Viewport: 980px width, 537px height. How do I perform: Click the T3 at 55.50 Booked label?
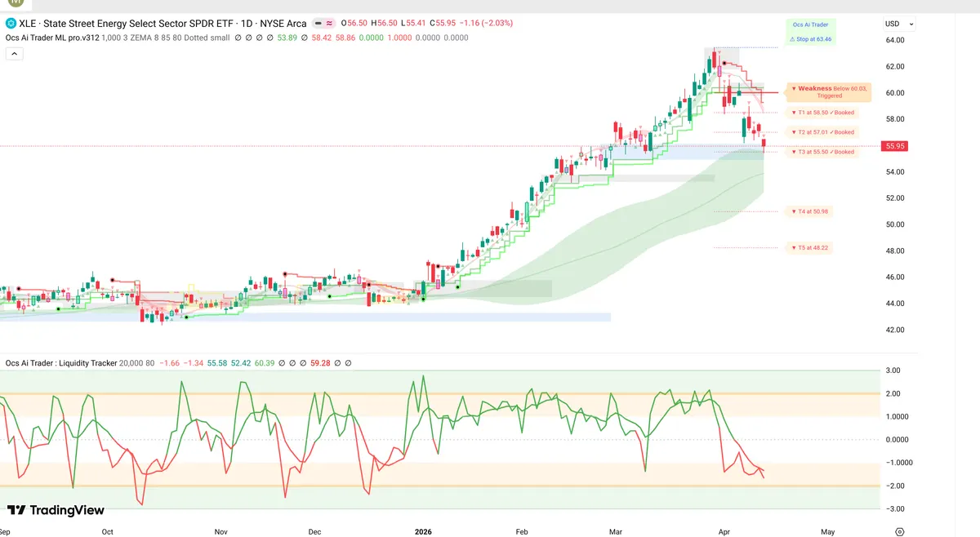pyautogui.click(x=823, y=152)
